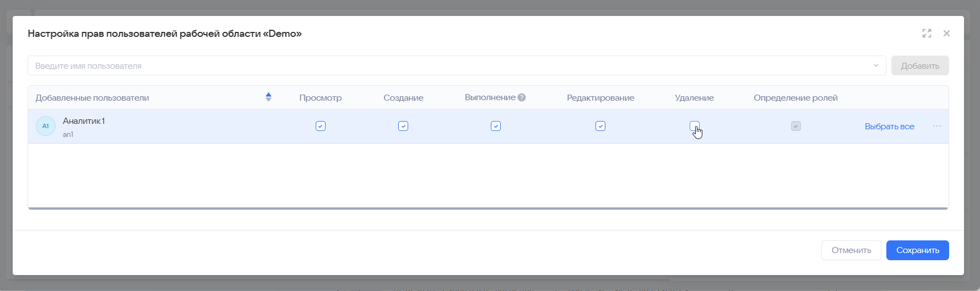Check Удаление permission for Аналитик1
980x291 pixels.
[x=695, y=126]
